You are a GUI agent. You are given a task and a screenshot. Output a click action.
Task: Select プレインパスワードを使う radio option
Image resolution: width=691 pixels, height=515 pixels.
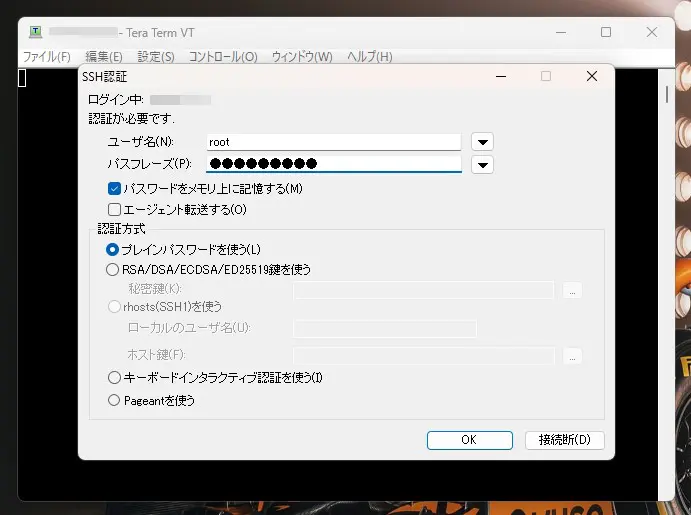click(x=113, y=249)
